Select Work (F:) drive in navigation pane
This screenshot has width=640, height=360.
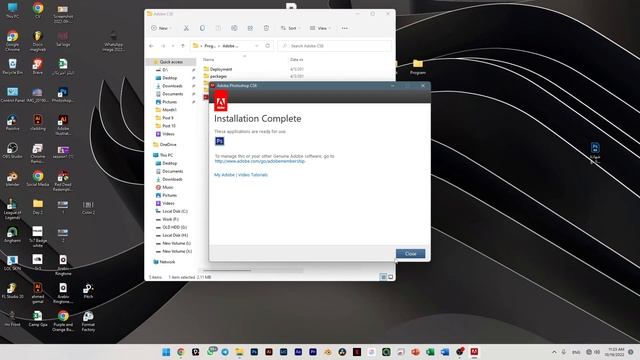click(x=170, y=219)
